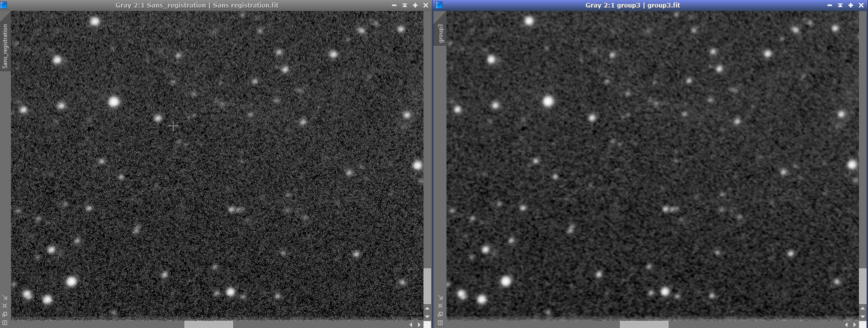This screenshot has height=328, width=868.
Task: Click the '1' zoom icon in Sans_registration window
Action: [4, 323]
